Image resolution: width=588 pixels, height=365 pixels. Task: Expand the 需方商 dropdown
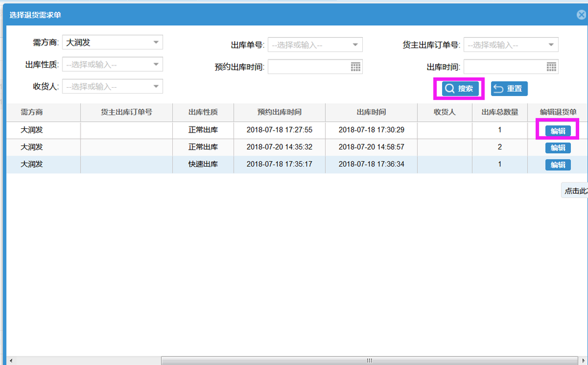pos(156,42)
